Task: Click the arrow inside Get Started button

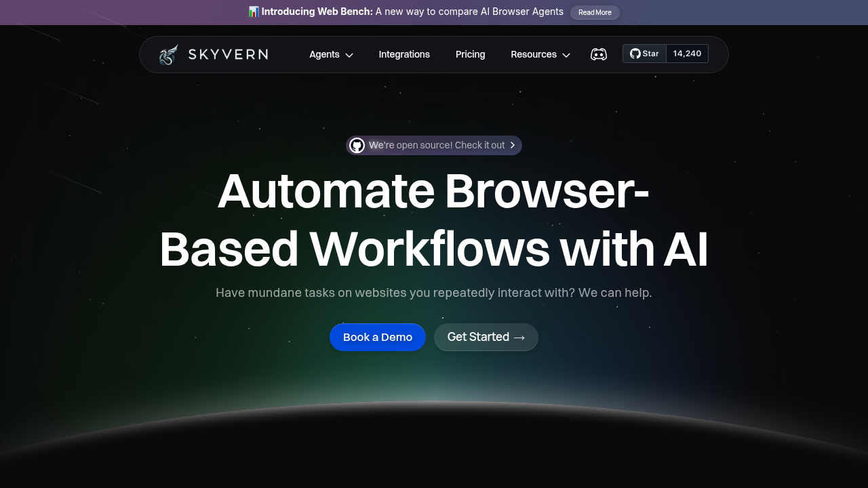Action: point(519,338)
